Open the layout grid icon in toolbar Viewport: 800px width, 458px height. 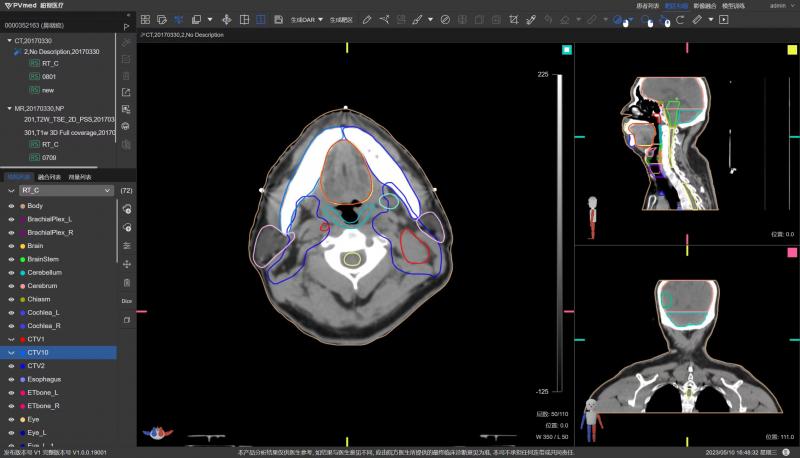pos(145,19)
